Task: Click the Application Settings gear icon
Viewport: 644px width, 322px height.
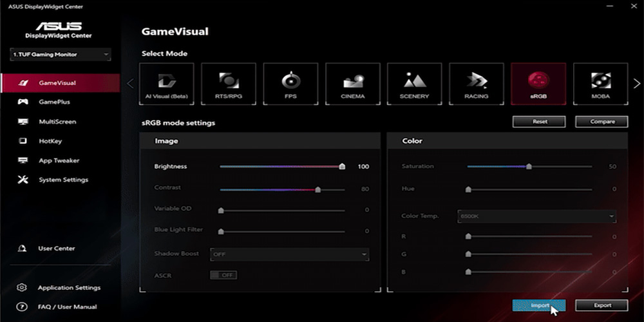Action: [x=22, y=287]
